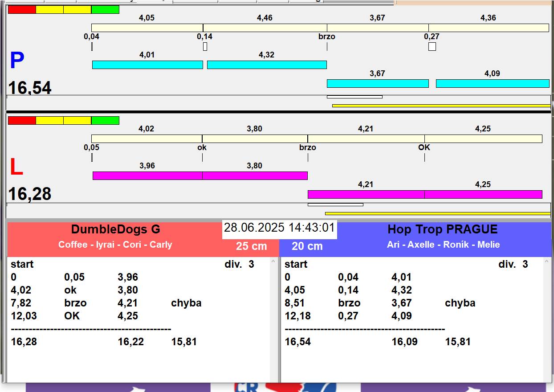Select the cyan 4,09 run bar
554x392 pixels.
(493, 83)
